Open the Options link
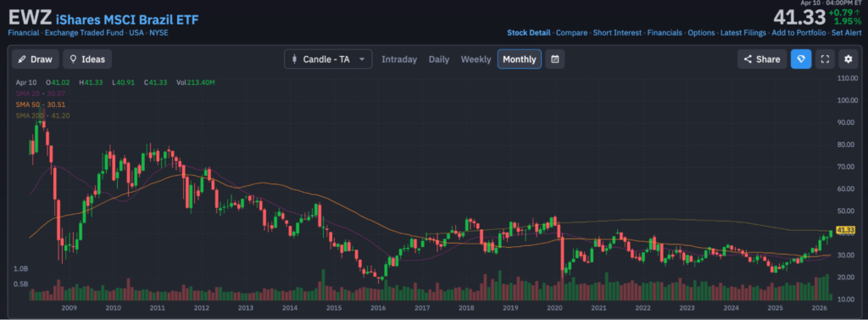This screenshot has height=320, width=868. 701,33
